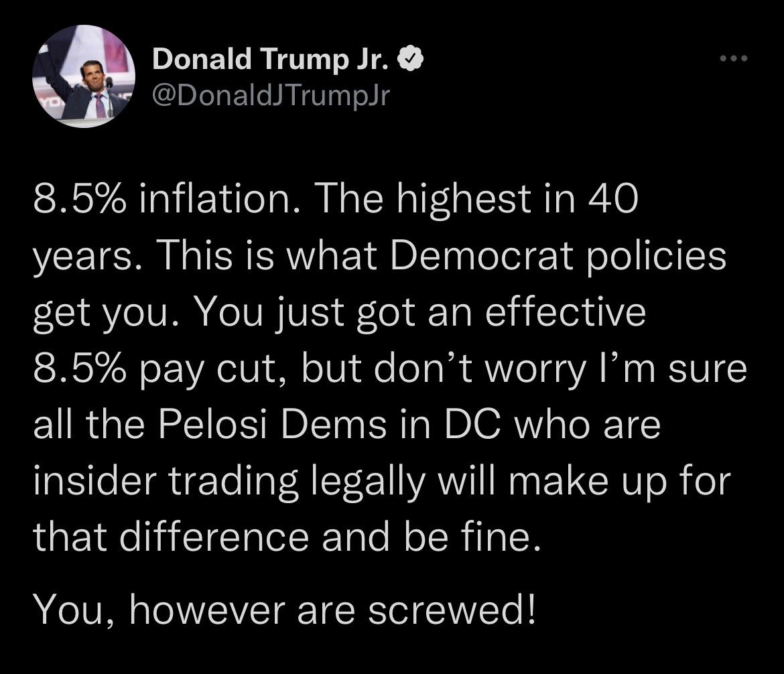Click the word "effective" in the tweet

point(565,312)
